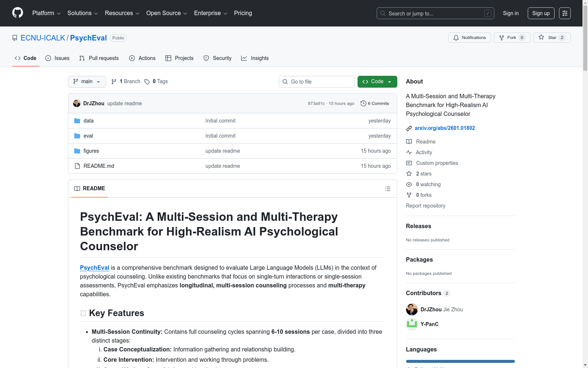Click the Sign up button
The image size is (588, 368).
pos(541,13)
